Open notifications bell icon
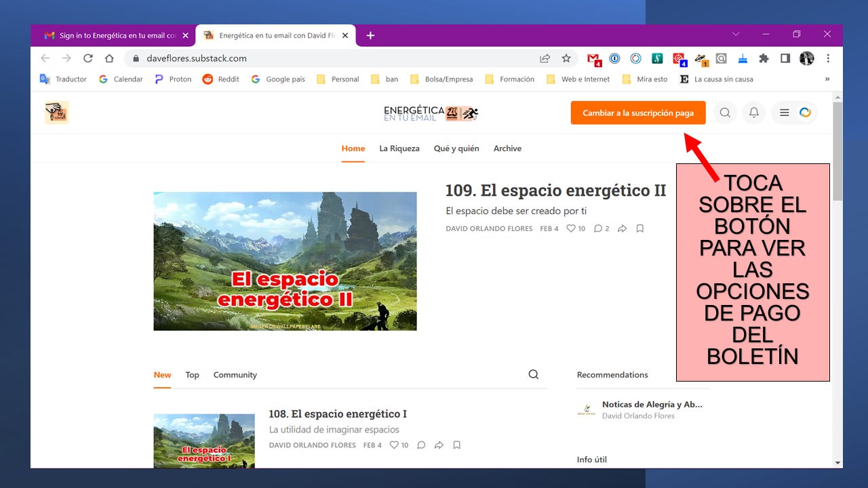Screen dimensions: 868x488 [x=753, y=113]
